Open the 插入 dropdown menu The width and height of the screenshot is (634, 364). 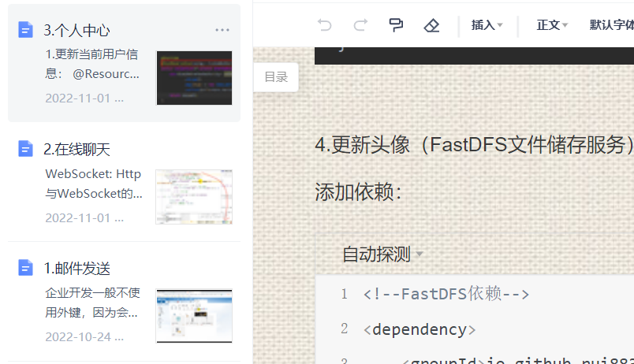click(x=487, y=25)
